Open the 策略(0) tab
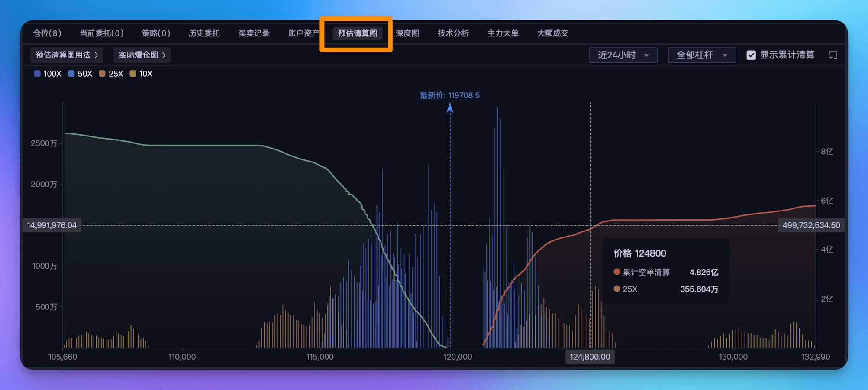Viewport: 868px width, 390px height. point(156,33)
